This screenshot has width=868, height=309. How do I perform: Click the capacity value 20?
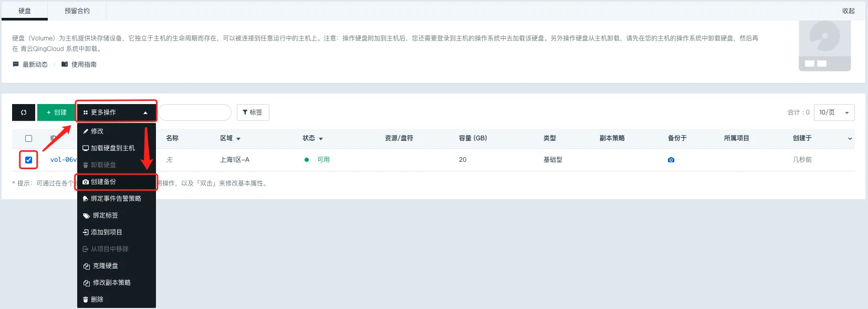pos(463,160)
